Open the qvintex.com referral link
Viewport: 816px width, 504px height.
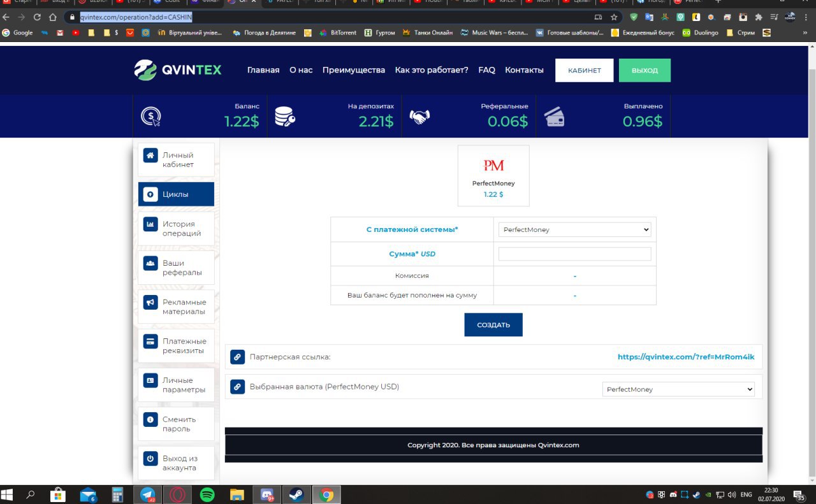pos(686,357)
